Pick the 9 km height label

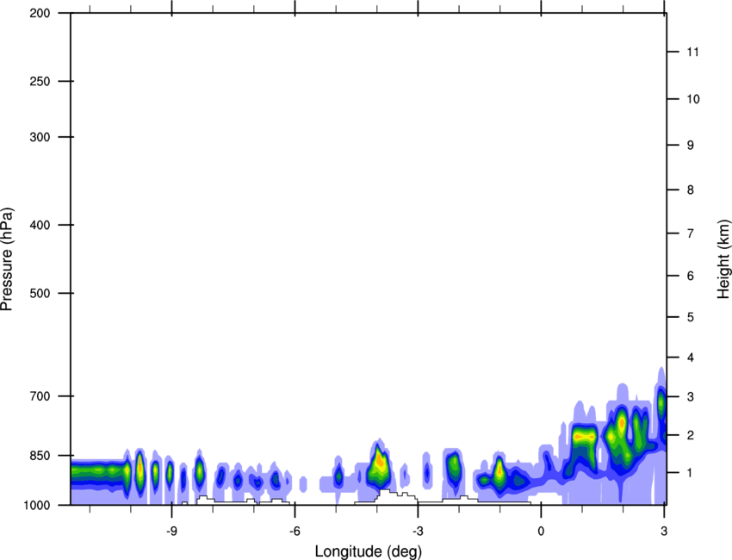tap(691, 146)
